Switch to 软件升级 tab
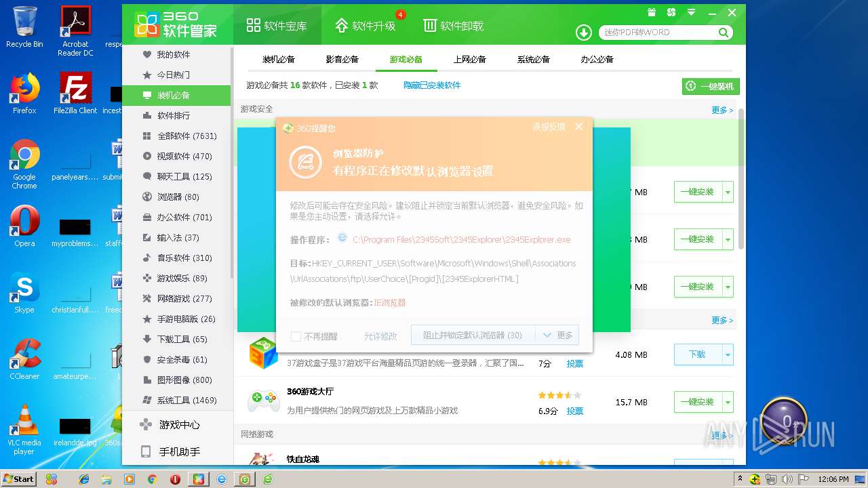The width and height of the screenshot is (868, 488). pyautogui.click(x=365, y=26)
